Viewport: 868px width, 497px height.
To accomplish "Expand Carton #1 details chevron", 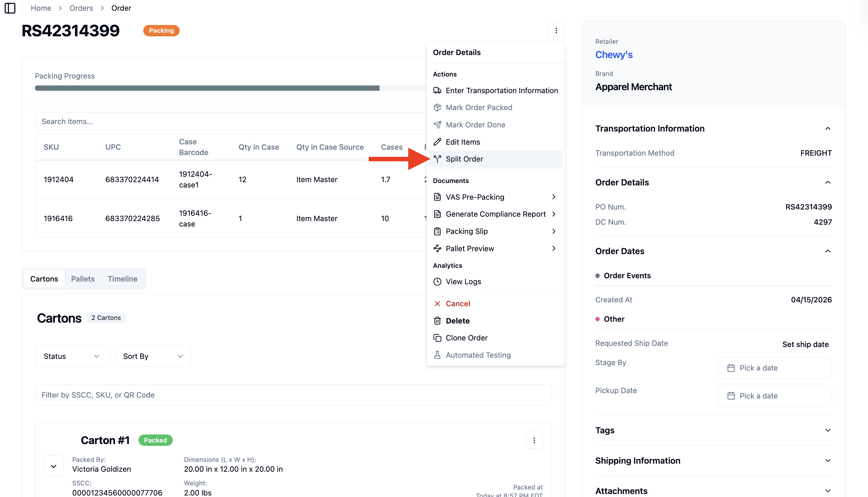I will tap(54, 466).
